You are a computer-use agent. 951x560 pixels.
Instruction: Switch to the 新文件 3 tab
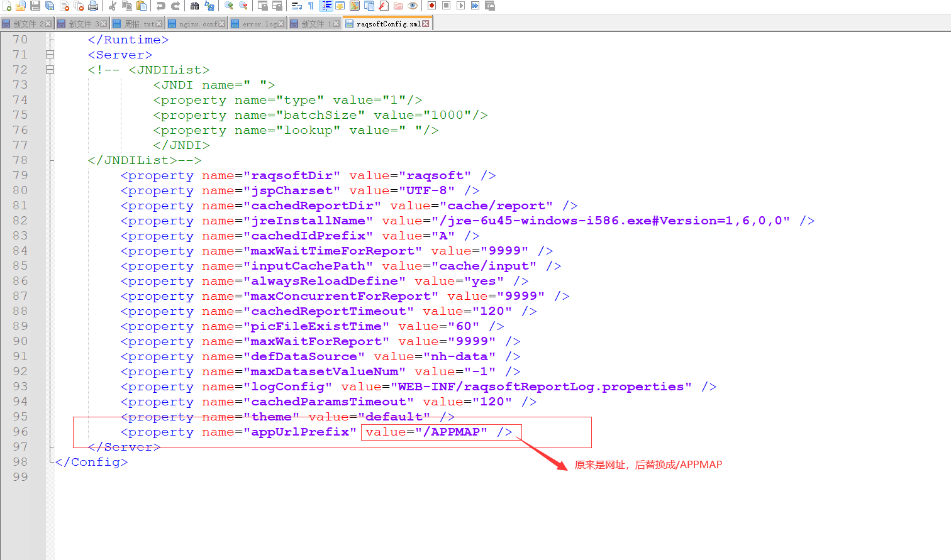tap(82, 24)
